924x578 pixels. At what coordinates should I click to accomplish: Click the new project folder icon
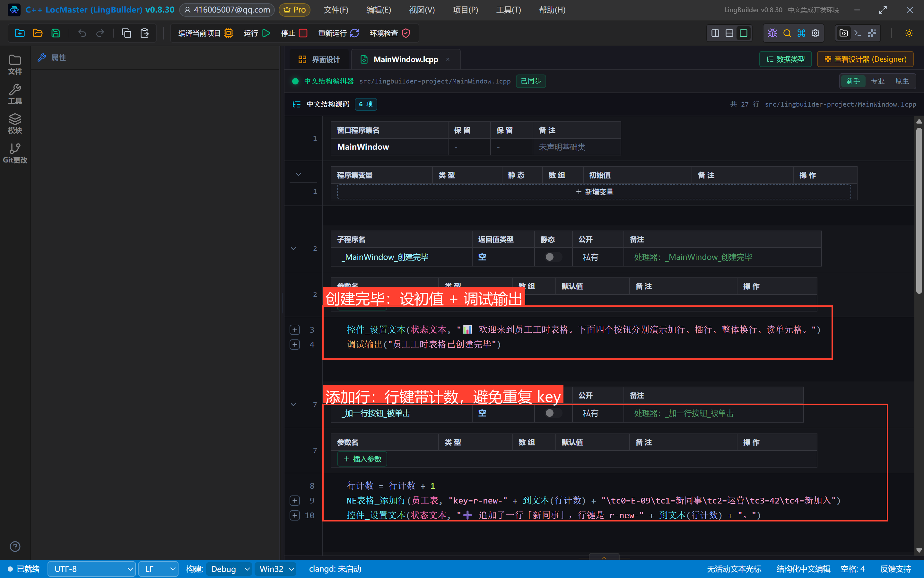(20, 33)
